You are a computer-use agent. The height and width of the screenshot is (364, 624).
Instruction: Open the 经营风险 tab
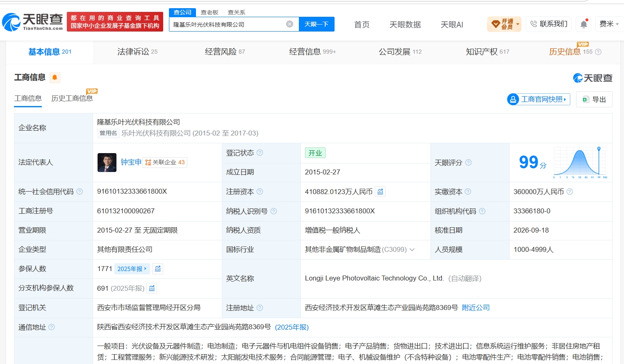(225, 52)
